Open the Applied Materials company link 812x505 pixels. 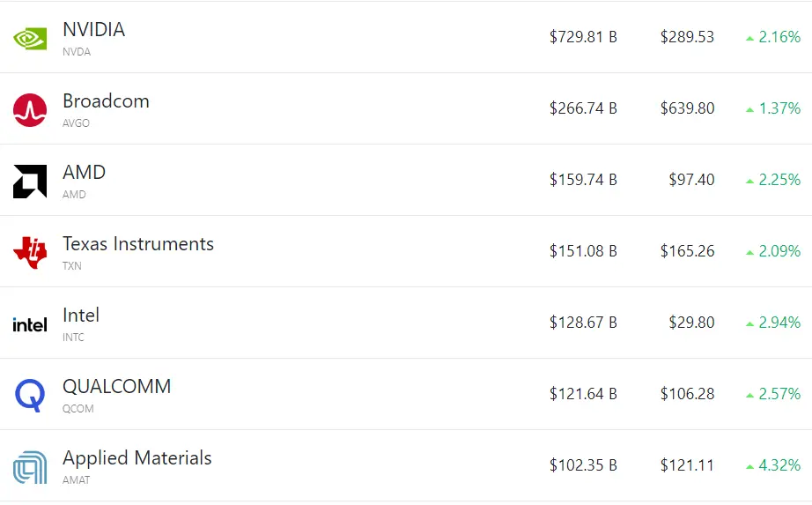(137, 458)
